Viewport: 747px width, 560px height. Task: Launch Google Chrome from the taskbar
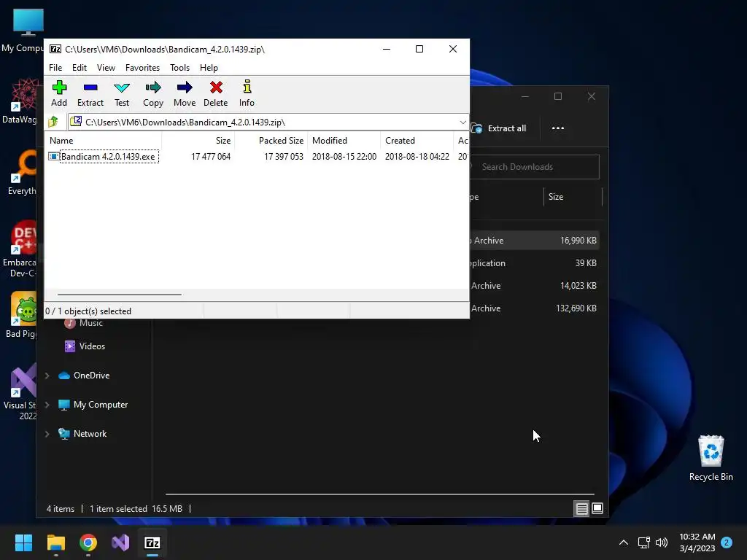coord(88,542)
